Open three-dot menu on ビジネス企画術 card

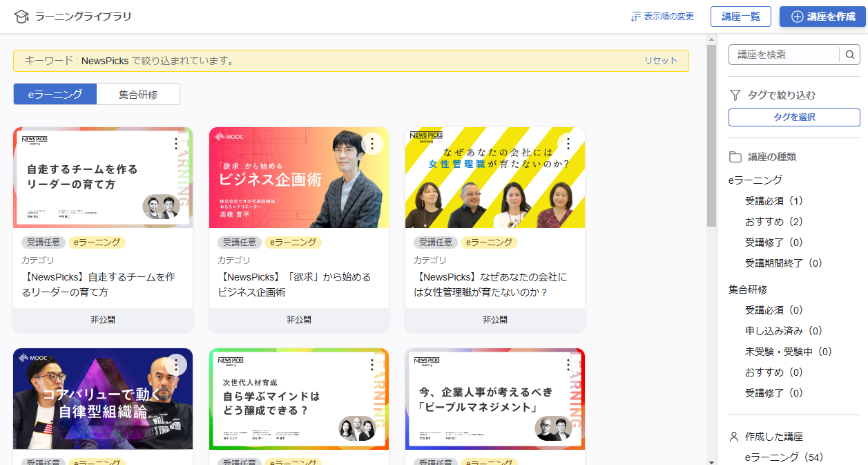click(x=372, y=144)
